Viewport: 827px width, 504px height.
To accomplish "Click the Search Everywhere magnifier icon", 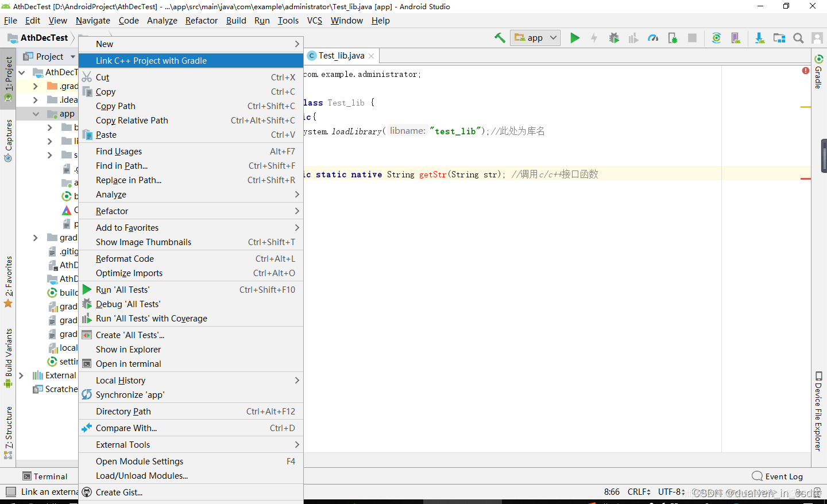I will (798, 38).
